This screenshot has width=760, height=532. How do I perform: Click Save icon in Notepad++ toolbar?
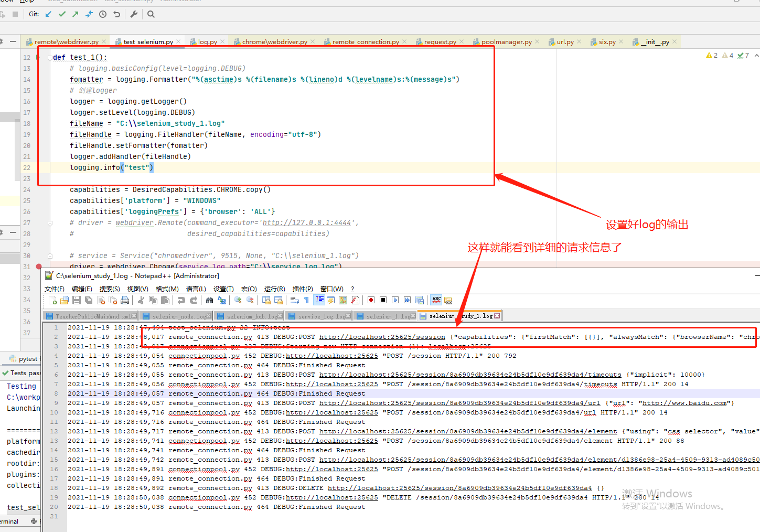(77, 300)
